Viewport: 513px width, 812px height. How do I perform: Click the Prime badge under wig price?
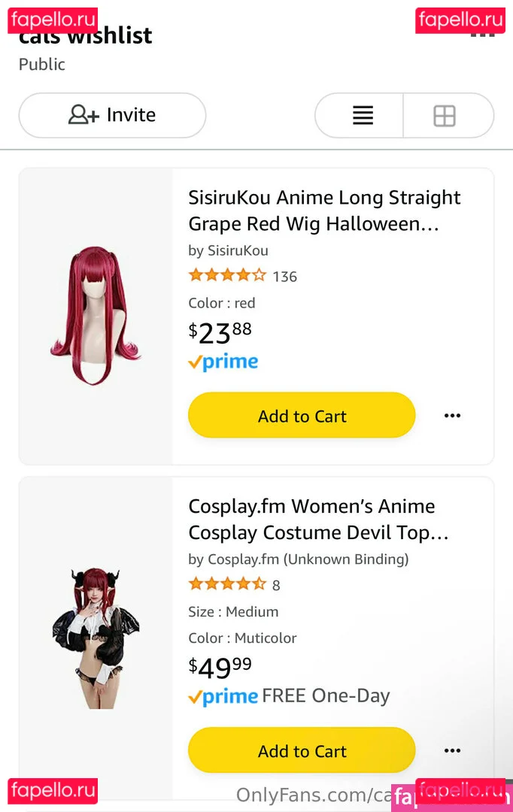(x=223, y=362)
